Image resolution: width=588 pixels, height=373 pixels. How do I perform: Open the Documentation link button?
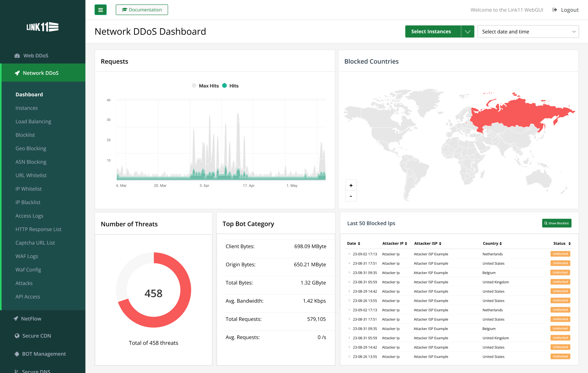[142, 10]
